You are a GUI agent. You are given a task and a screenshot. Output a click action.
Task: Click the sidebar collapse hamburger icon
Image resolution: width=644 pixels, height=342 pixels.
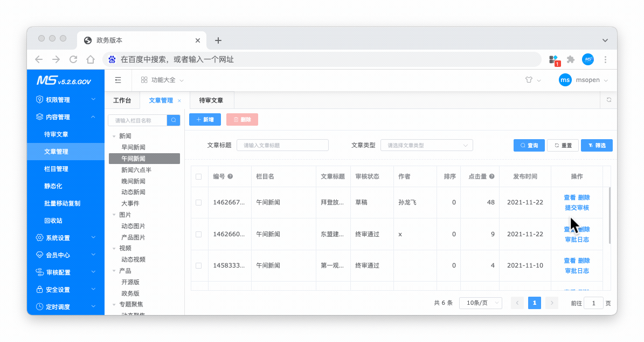click(118, 80)
